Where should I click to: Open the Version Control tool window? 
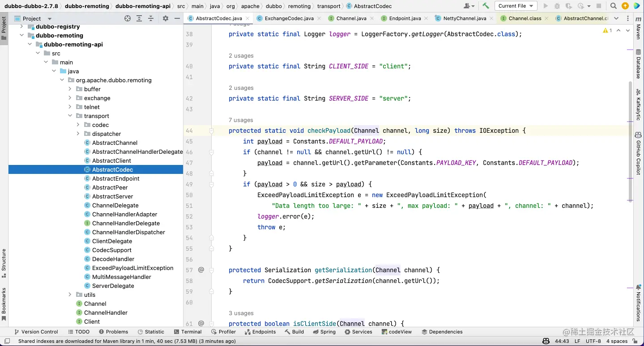pos(36,332)
